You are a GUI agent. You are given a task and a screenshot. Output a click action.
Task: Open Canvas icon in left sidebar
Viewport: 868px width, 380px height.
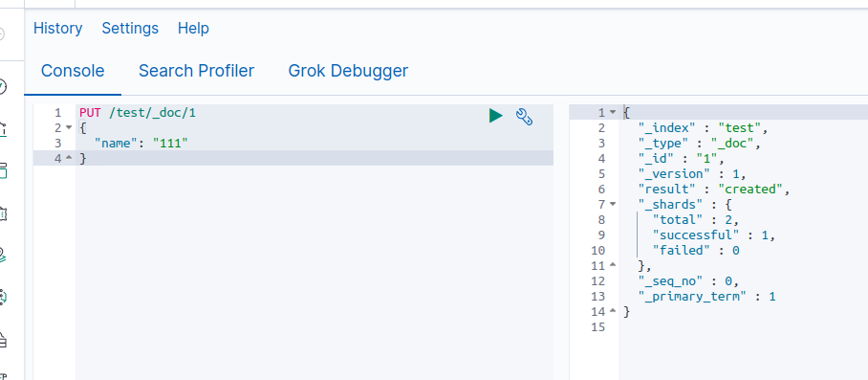click(3, 213)
